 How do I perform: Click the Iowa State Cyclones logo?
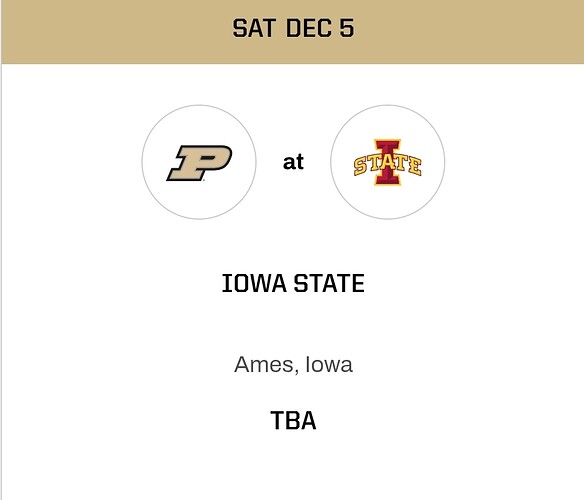click(x=387, y=162)
